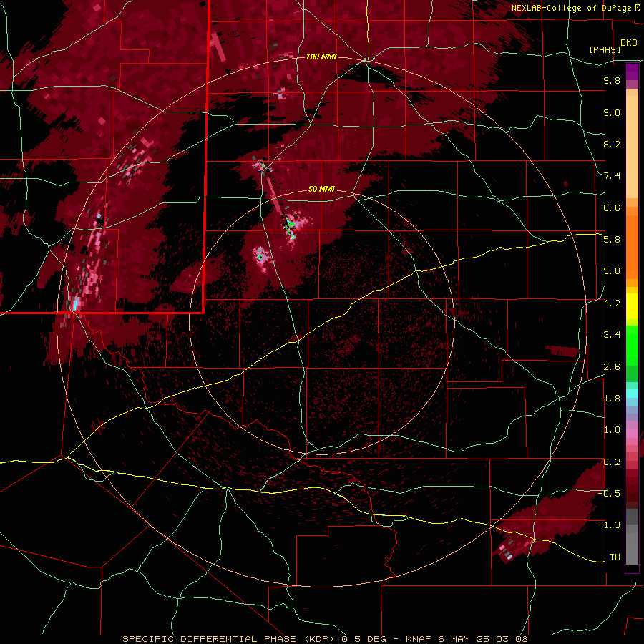644x644 pixels.
Task: Click the -1.3 legend value
Action: (x=609, y=525)
